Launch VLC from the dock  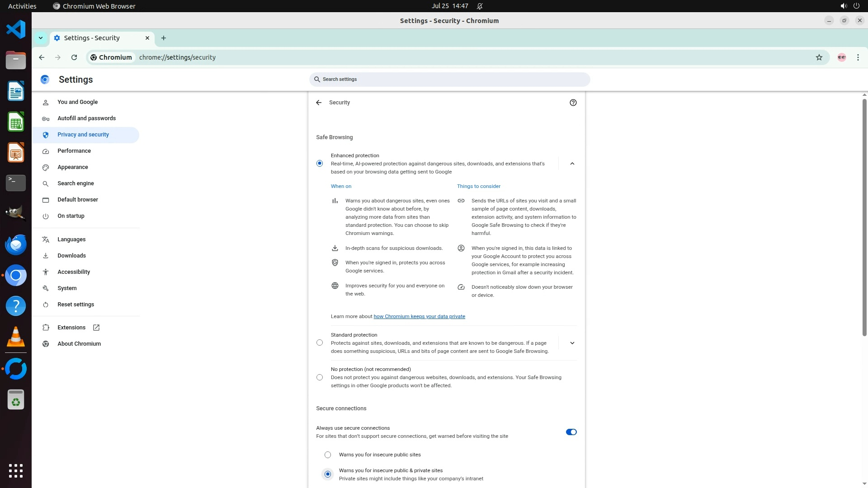[16, 337]
